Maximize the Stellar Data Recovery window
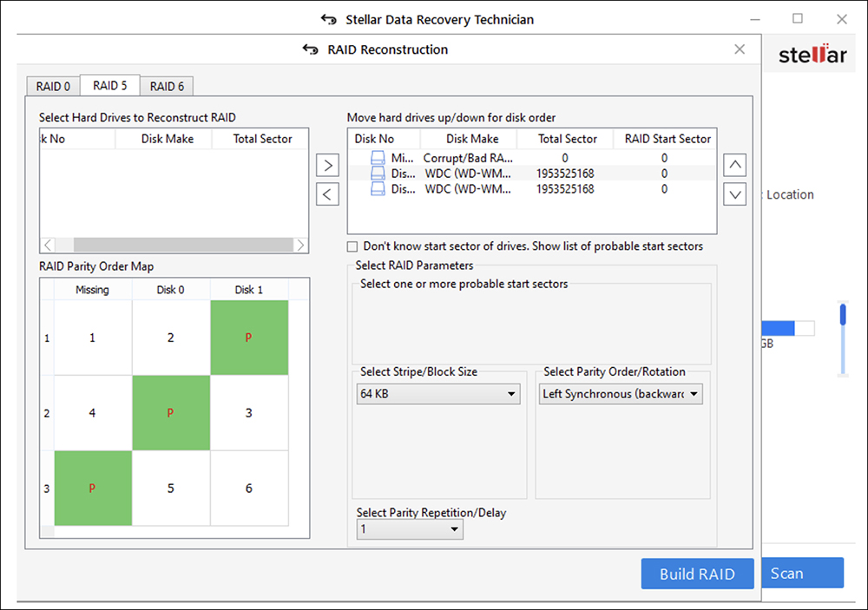868x610 pixels. (798, 19)
